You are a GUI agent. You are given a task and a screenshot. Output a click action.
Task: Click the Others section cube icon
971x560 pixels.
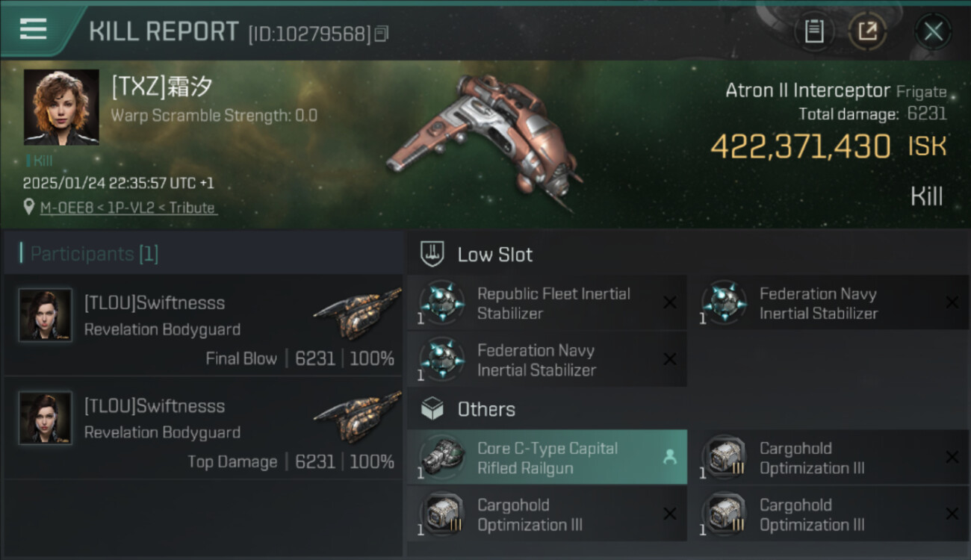[432, 409]
